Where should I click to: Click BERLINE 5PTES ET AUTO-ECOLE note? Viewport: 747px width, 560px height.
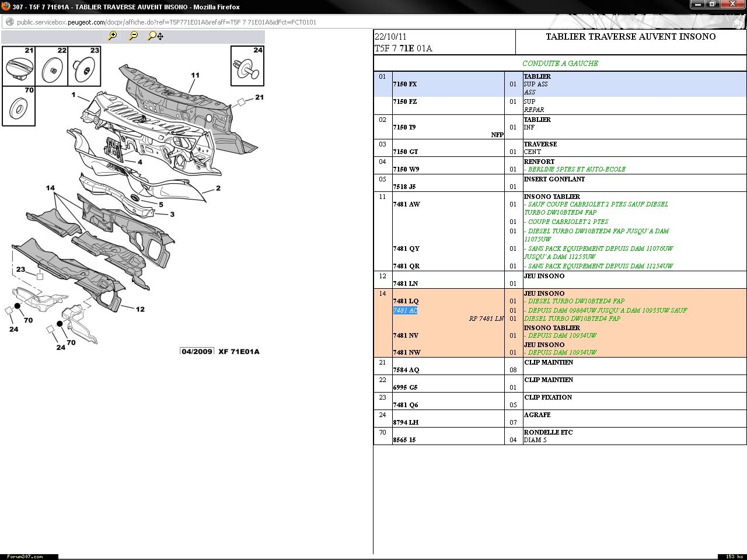tap(575, 169)
